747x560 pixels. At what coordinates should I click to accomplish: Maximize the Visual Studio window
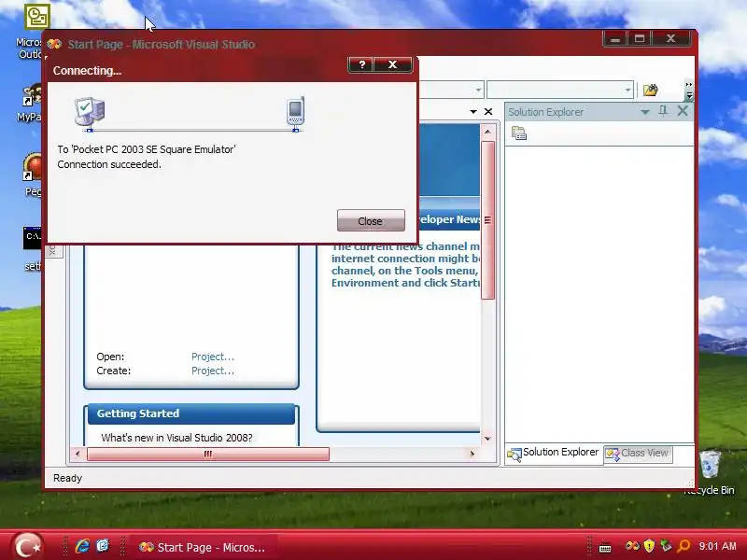click(x=640, y=39)
